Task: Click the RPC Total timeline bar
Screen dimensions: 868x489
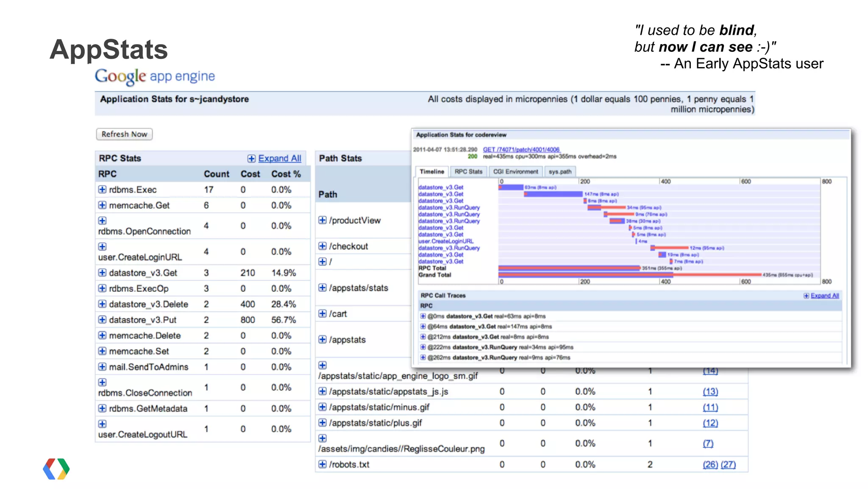Action: pos(569,268)
